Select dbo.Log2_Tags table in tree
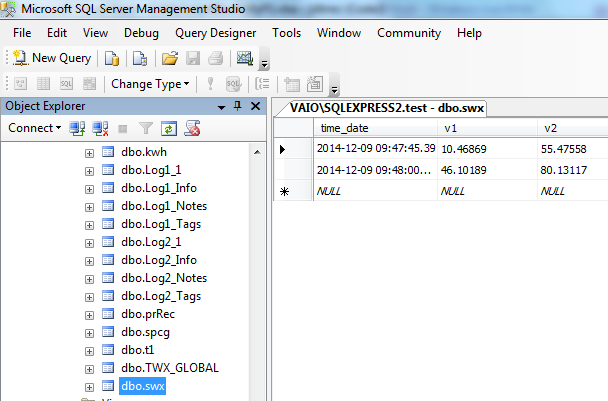The width and height of the screenshot is (608, 401). (161, 296)
